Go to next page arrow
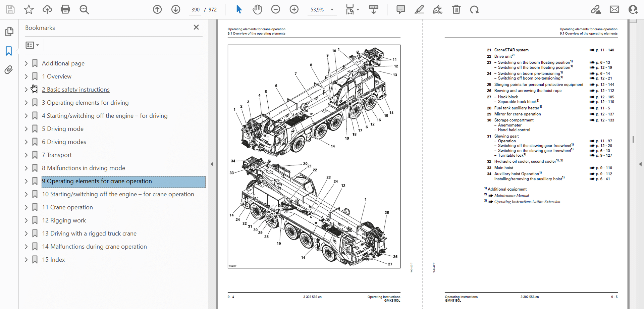The width and height of the screenshot is (644, 309). [176, 9]
